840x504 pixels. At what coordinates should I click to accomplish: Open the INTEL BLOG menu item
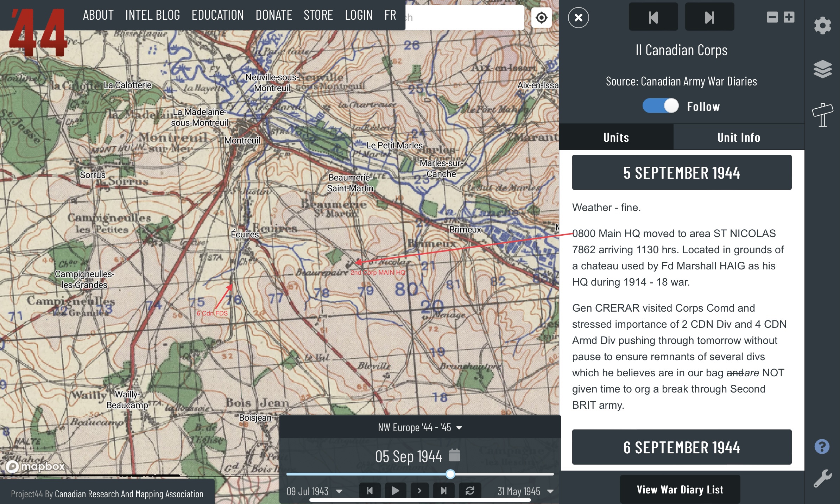152,15
